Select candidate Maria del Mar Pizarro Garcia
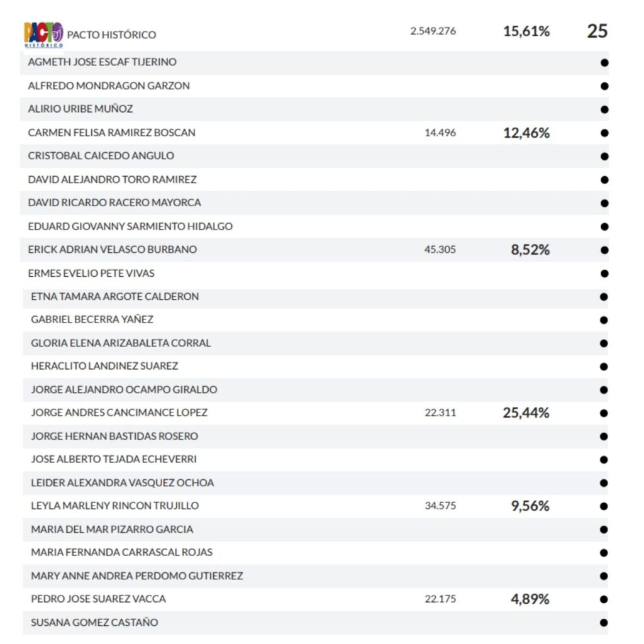644x644 pixels. tap(112, 530)
